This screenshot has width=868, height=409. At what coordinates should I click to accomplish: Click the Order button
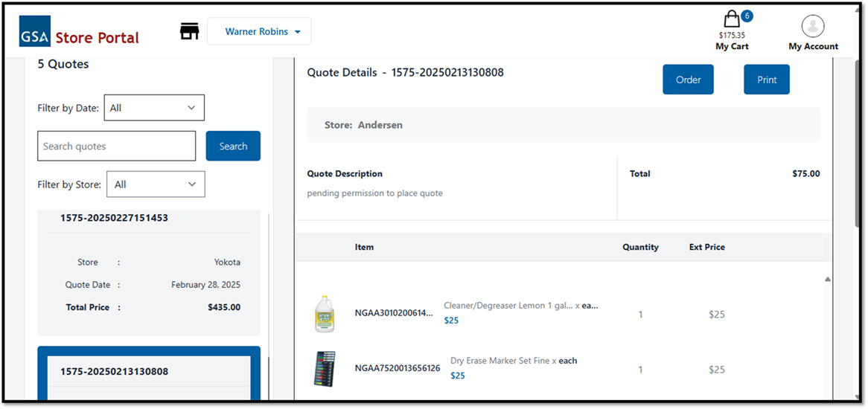point(688,80)
